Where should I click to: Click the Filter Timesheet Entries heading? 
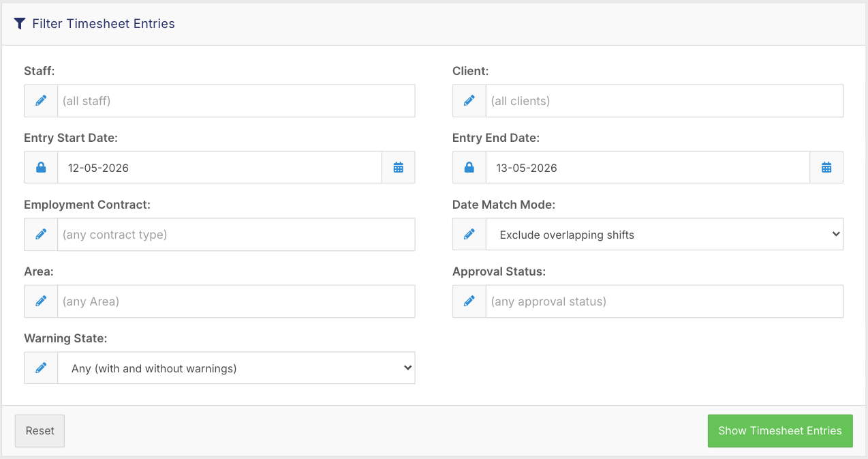pos(104,24)
